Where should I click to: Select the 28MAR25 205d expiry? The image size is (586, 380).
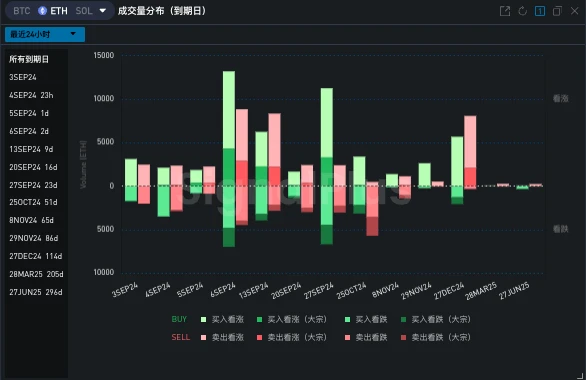[36, 274]
